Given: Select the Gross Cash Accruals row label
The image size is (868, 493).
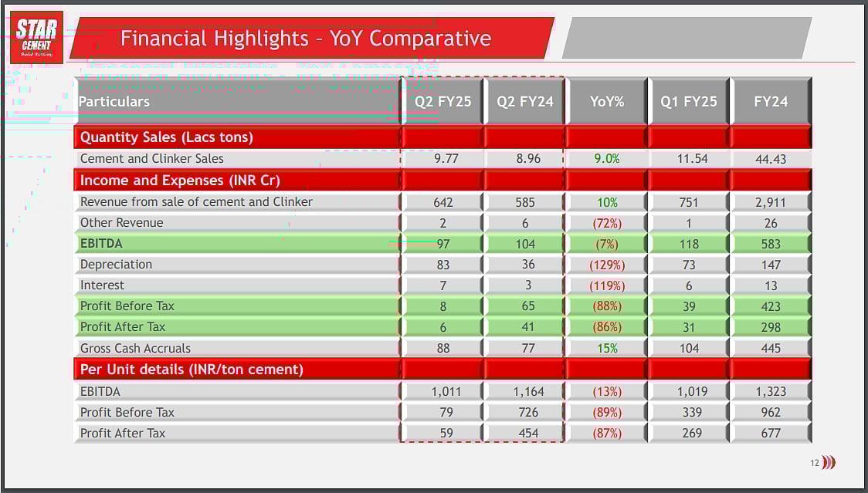Looking at the screenshot, I should coord(135,348).
